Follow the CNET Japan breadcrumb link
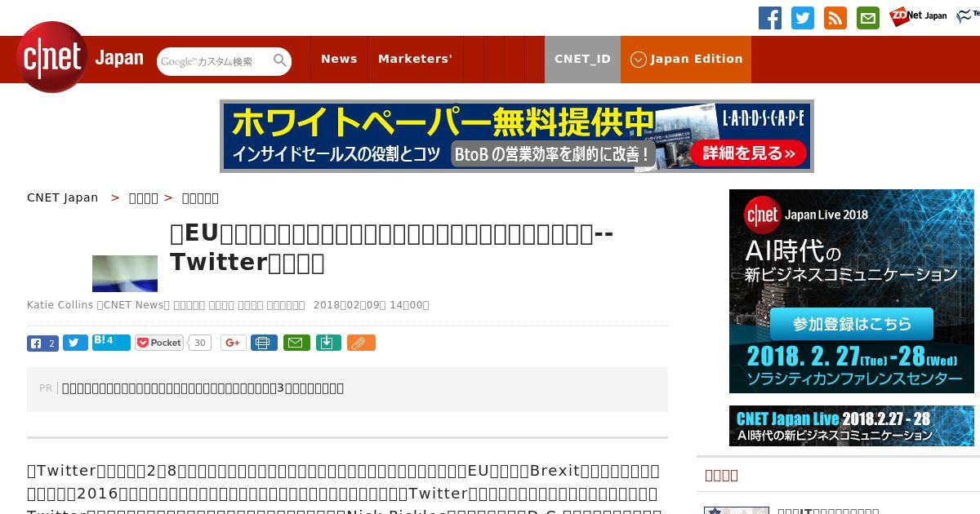980x514 pixels. [62, 197]
